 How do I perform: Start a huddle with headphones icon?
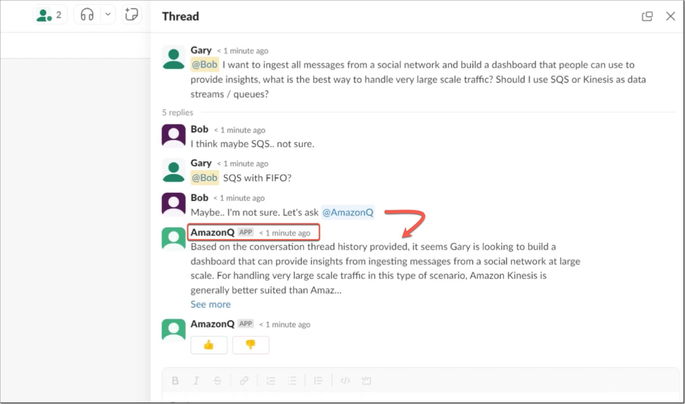click(87, 15)
